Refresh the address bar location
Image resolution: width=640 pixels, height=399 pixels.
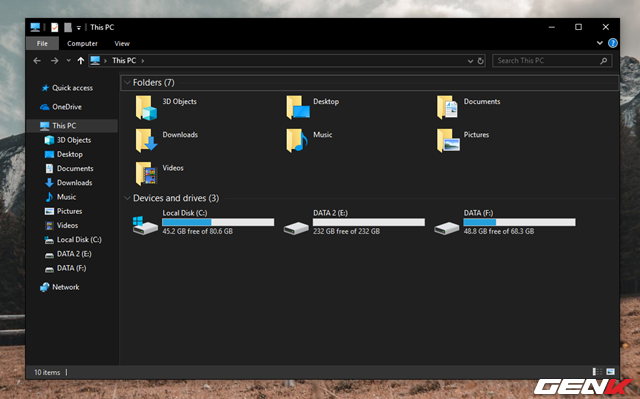pos(480,61)
